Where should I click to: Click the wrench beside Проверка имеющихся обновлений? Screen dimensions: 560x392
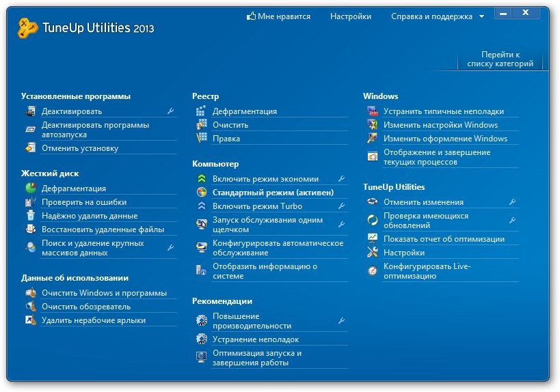513,220
